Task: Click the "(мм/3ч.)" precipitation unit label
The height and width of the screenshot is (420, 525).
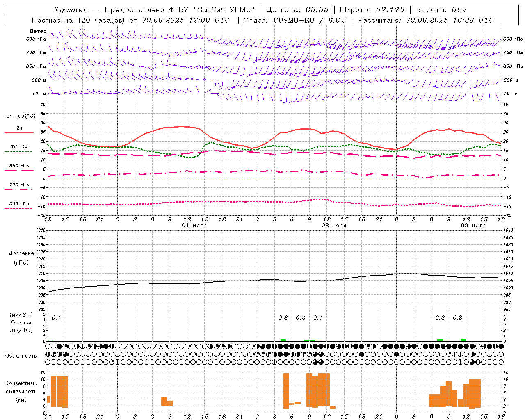Action: 21,315
